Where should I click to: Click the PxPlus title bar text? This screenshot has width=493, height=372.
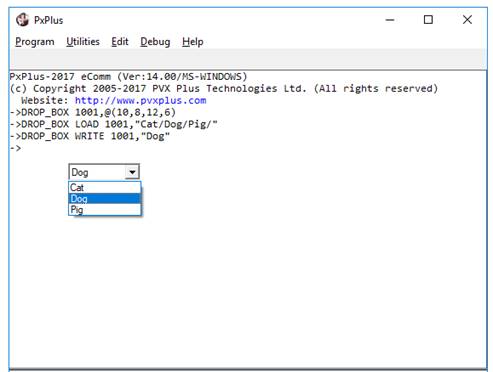pyautogui.click(x=48, y=20)
